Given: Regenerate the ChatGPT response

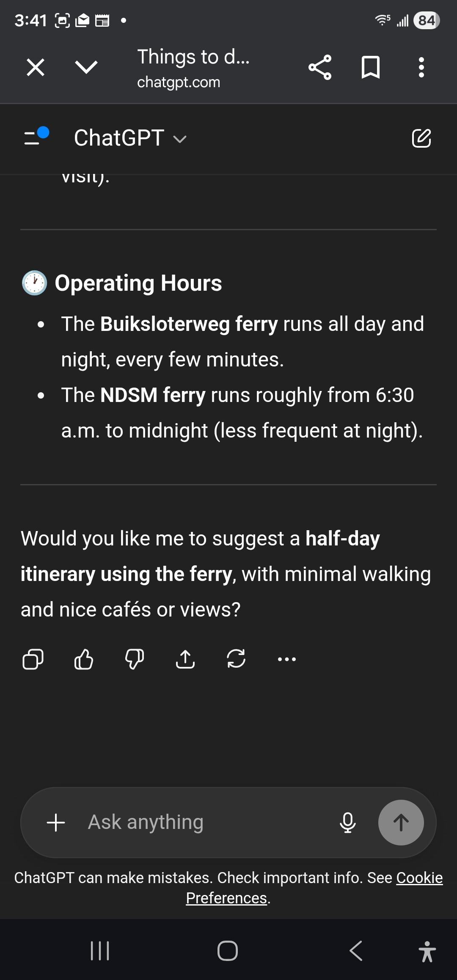Looking at the screenshot, I should coord(236,659).
